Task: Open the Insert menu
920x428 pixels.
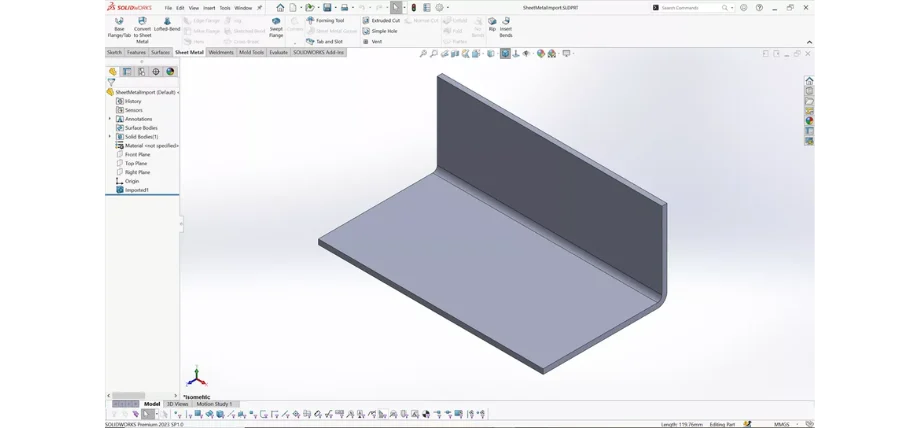Action: pos(209,8)
